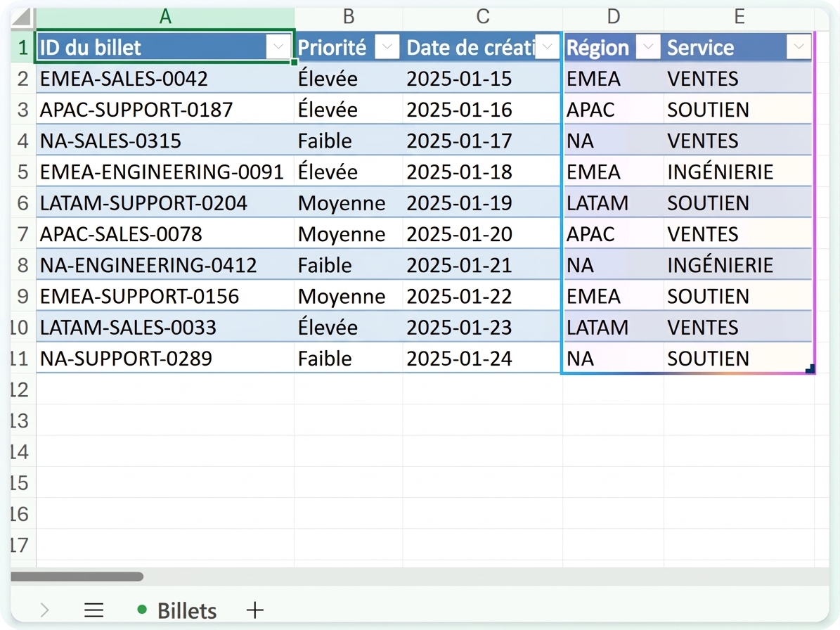Select cell LATAM-SUPPORT-0204
The height and width of the screenshot is (630, 840).
pos(165,203)
